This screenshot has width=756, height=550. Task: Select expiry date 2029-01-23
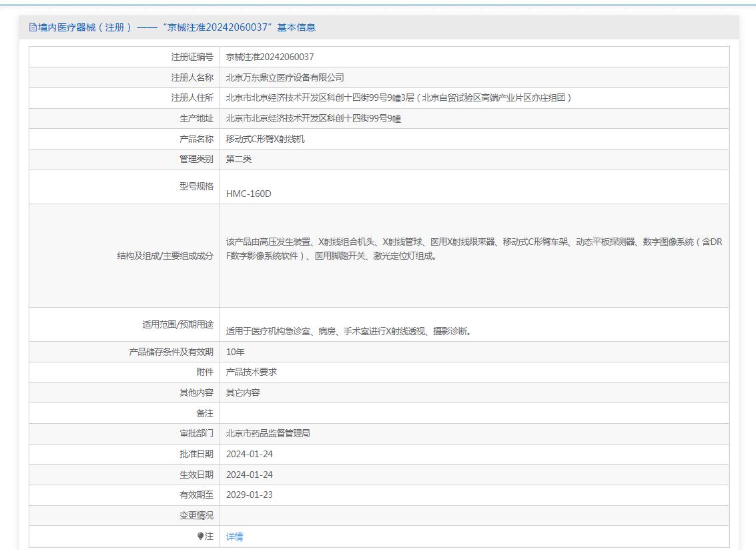pos(250,495)
